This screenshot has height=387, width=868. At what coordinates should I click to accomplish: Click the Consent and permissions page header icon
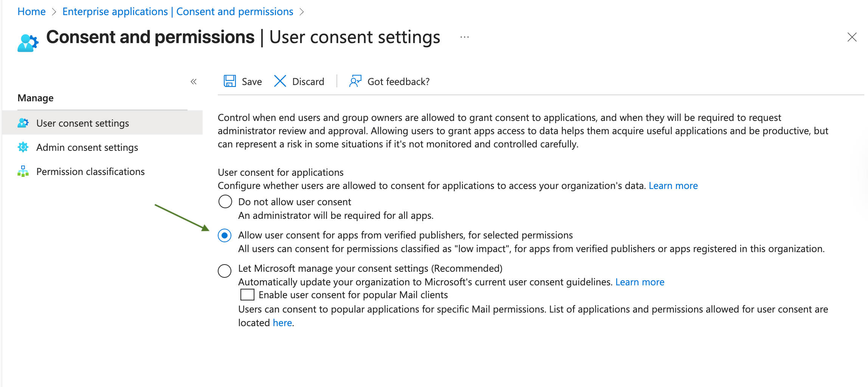(x=27, y=42)
